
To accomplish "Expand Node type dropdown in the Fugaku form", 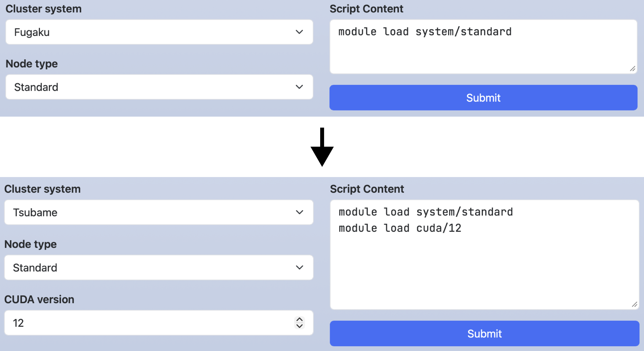I will 159,87.
